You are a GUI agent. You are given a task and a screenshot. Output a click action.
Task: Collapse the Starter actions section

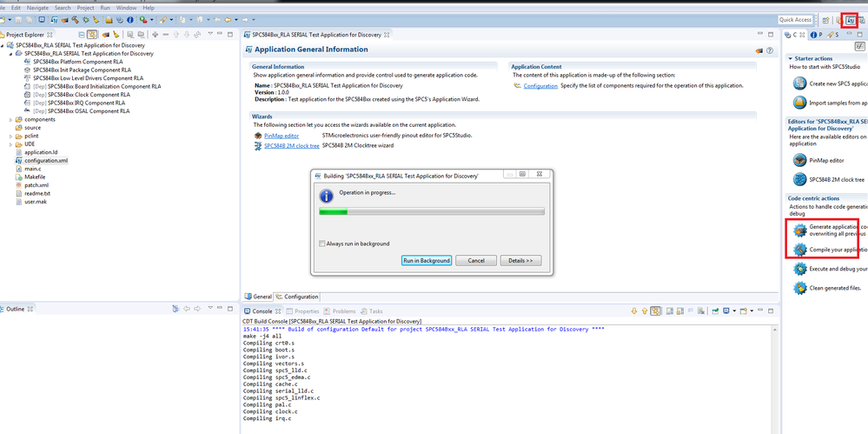pyautogui.click(x=790, y=58)
